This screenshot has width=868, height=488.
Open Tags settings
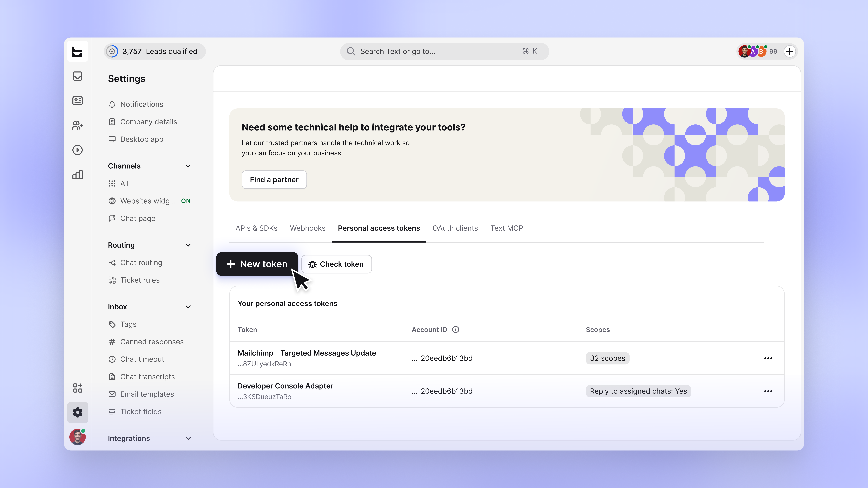coord(128,324)
